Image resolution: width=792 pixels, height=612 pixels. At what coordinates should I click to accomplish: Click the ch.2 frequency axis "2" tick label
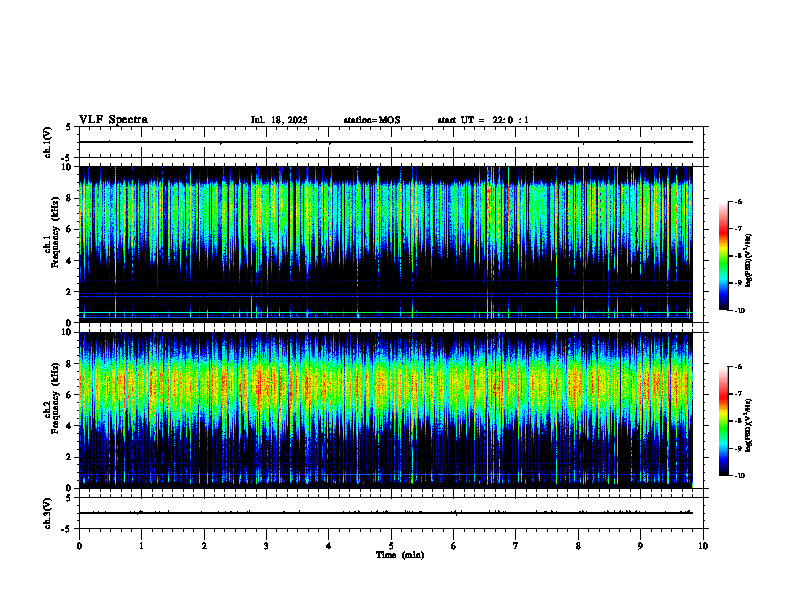coord(70,457)
